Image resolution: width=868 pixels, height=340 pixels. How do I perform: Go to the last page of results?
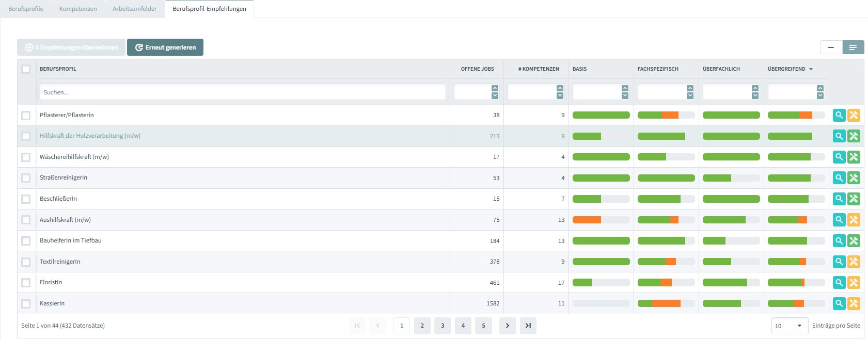(x=528, y=326)
